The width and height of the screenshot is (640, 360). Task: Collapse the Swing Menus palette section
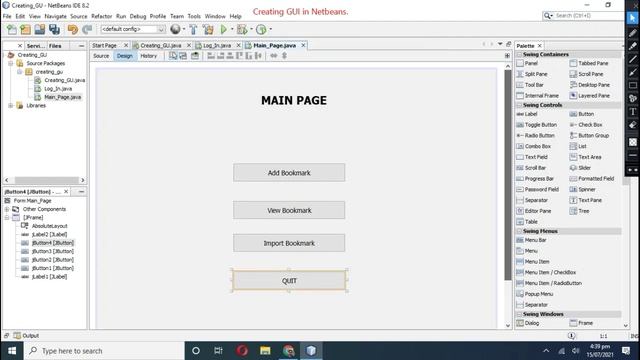pos(520,231)
